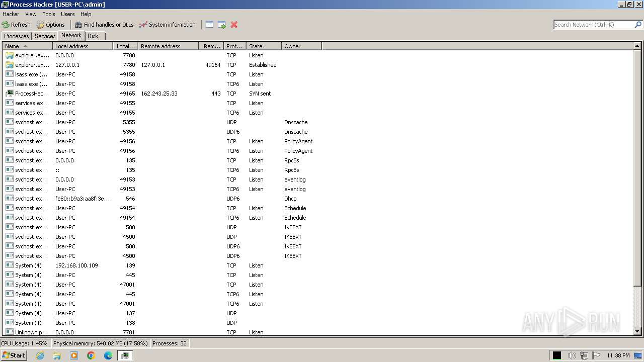Click CPU Usage status bar entry

[24, 343]
